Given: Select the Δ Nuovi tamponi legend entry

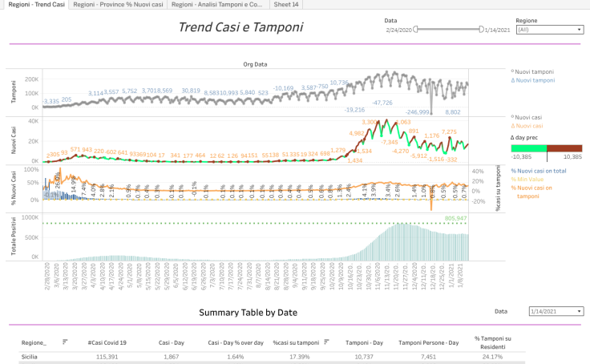Looking at the screenshot, I should pos(532,80).
